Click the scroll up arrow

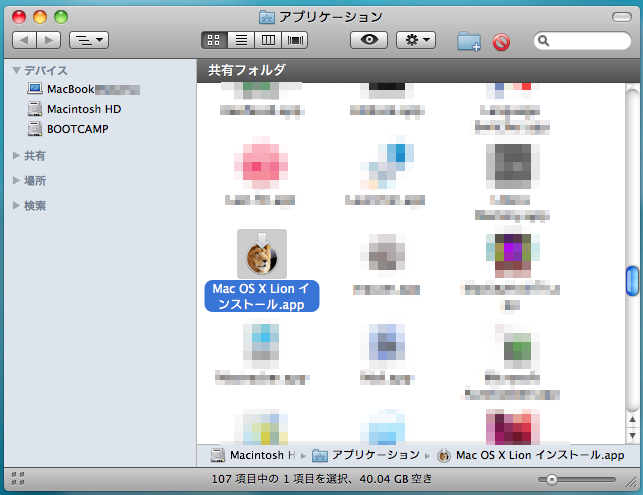(632, 420)
